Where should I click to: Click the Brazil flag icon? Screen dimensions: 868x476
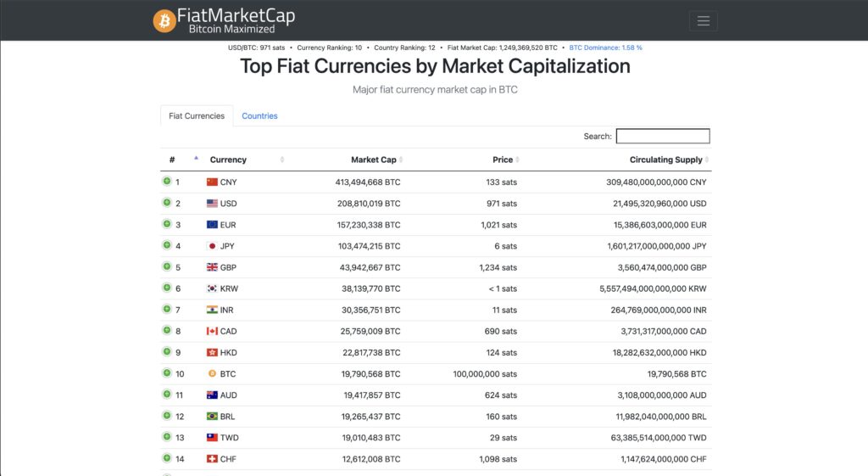point(212,417)
